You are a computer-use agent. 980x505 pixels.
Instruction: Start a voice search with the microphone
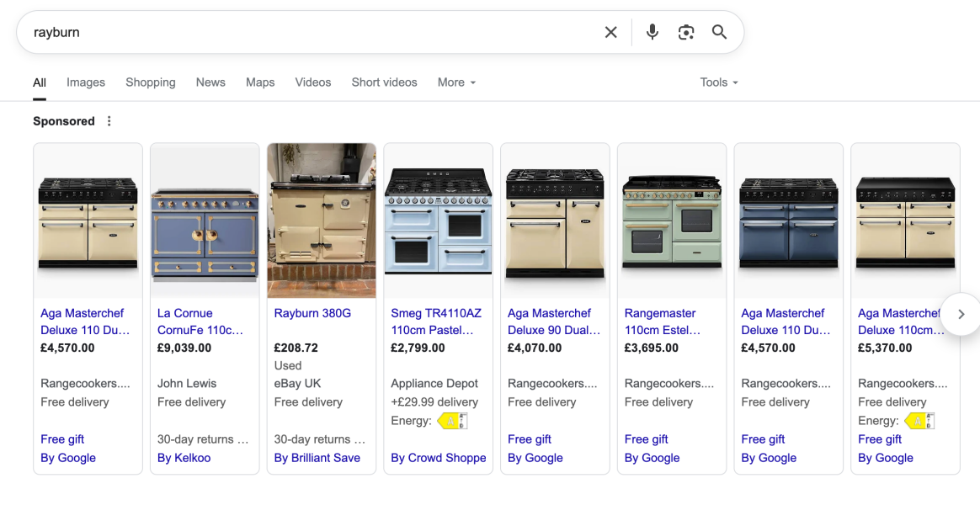652,32
